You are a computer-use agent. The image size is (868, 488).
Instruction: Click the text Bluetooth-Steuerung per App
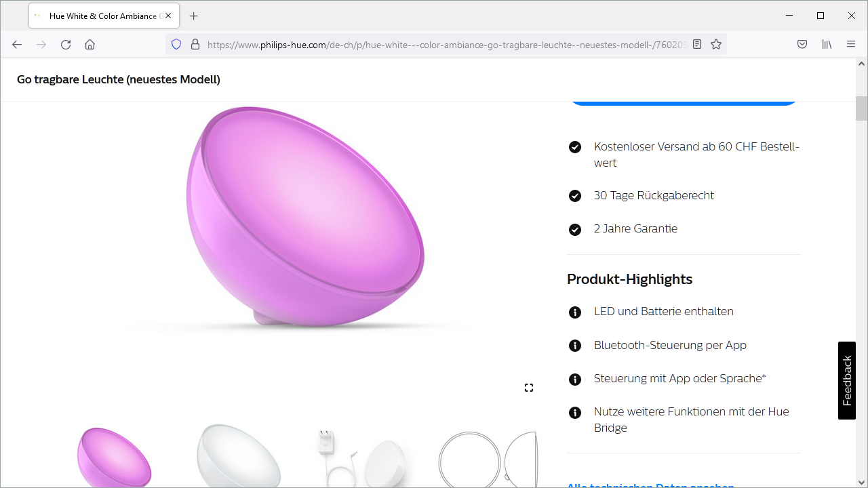coord(670,345)
